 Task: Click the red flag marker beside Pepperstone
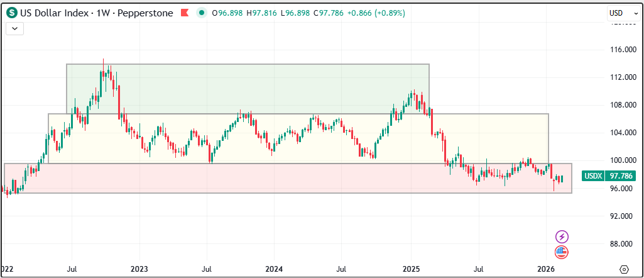tap(183, 13)
